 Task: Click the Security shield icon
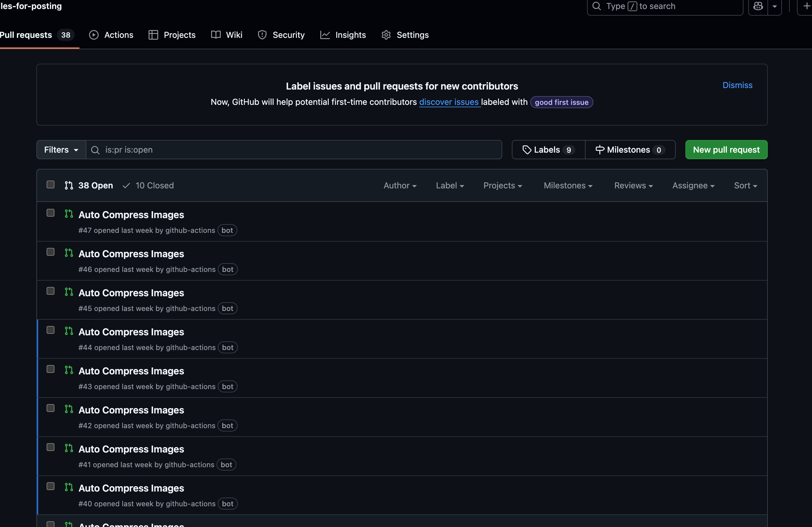click(262, 35)
